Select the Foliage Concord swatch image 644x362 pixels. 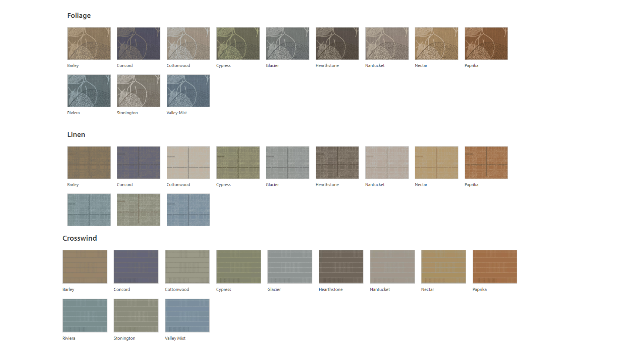tap(139, 44)
